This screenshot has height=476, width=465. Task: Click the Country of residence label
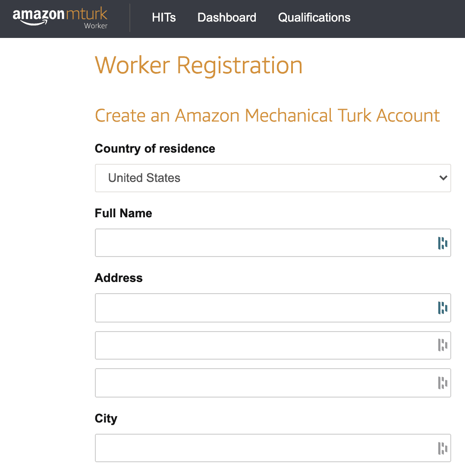pyautogui.click(x=154, y=148)
